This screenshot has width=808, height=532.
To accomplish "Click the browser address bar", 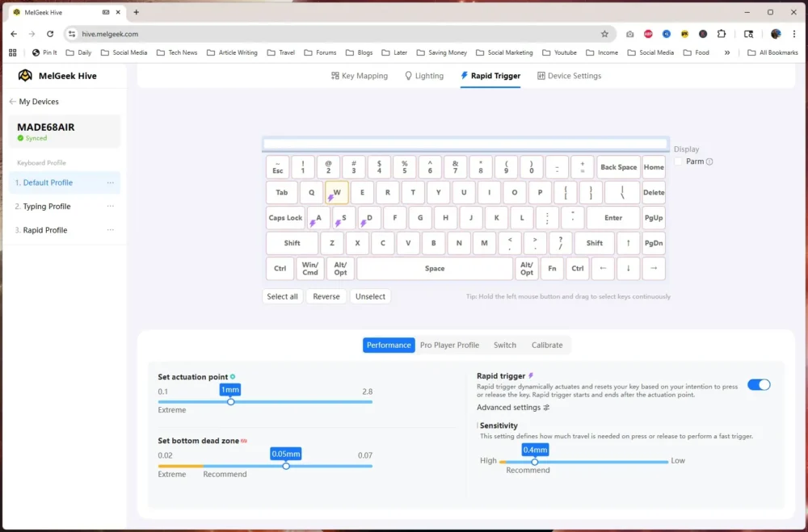I will (340, 34).
